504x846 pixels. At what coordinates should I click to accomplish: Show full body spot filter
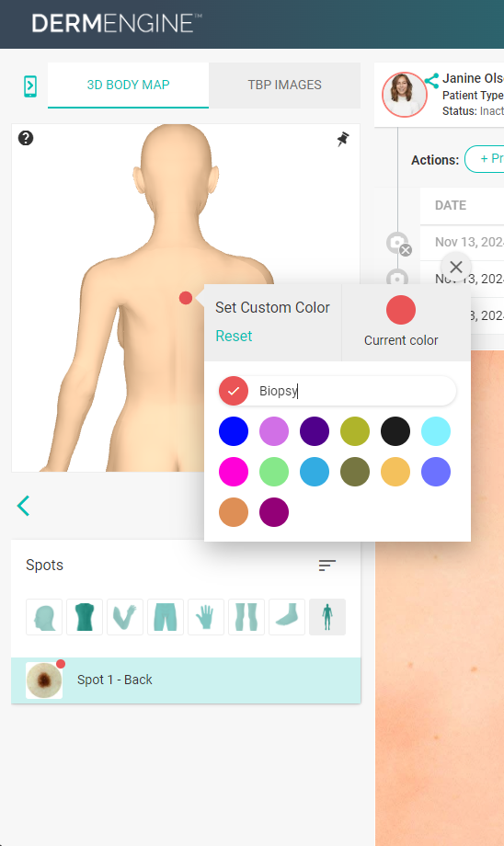point(327,617)
